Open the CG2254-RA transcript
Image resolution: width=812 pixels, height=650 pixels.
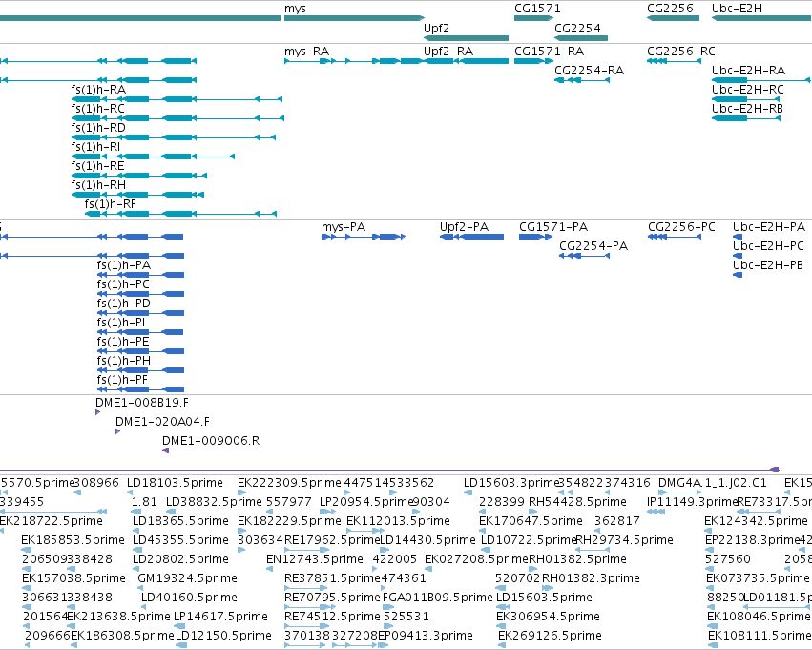tap(582, 80)
